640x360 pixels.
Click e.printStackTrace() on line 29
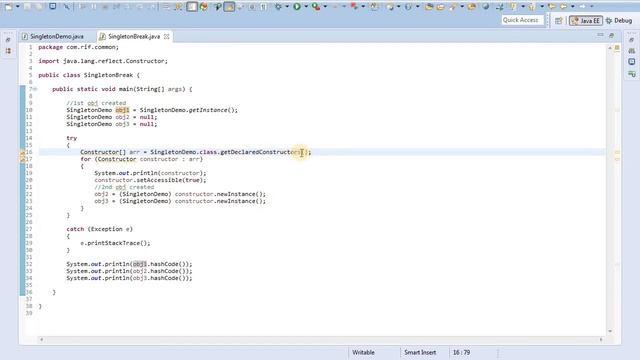(115, 243)
